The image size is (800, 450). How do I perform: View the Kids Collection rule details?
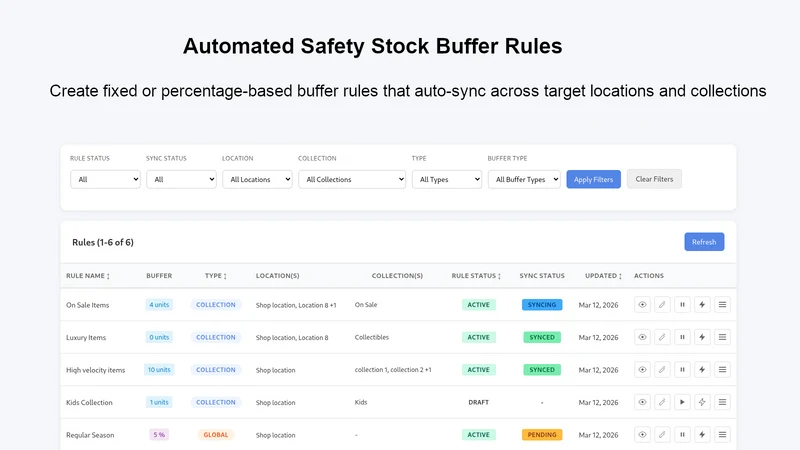pos(642,402)
